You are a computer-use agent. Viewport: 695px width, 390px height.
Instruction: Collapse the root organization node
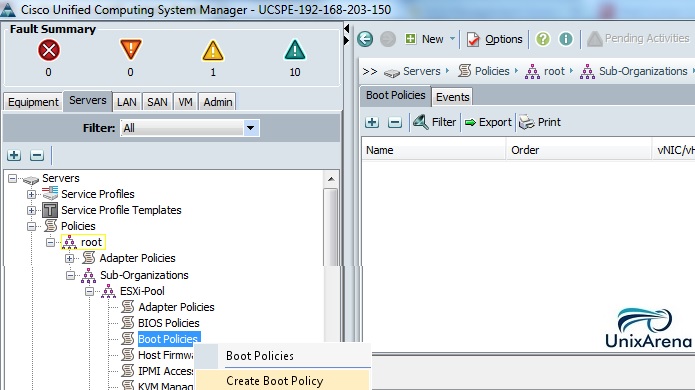[x=51, y=242]
